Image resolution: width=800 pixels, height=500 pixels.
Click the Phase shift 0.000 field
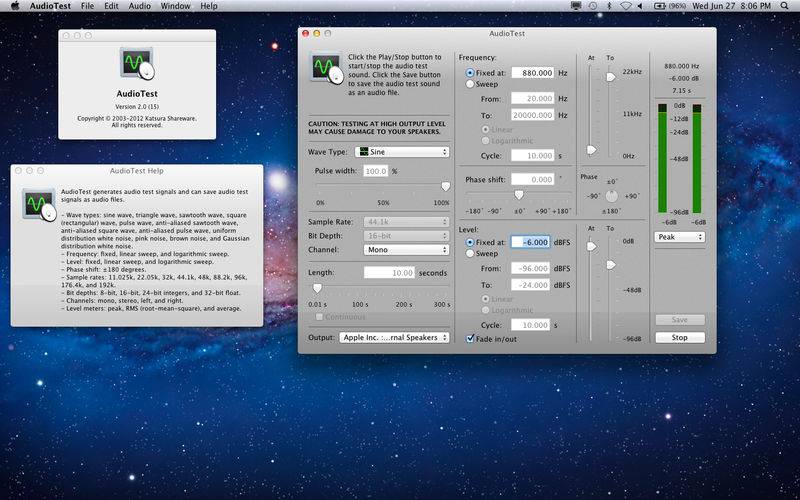click(x=533, y=180)
